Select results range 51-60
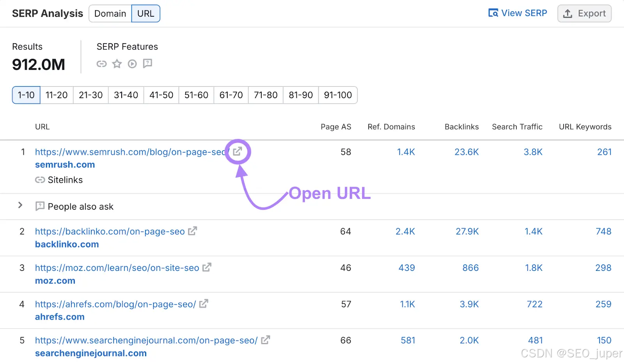 196,95
